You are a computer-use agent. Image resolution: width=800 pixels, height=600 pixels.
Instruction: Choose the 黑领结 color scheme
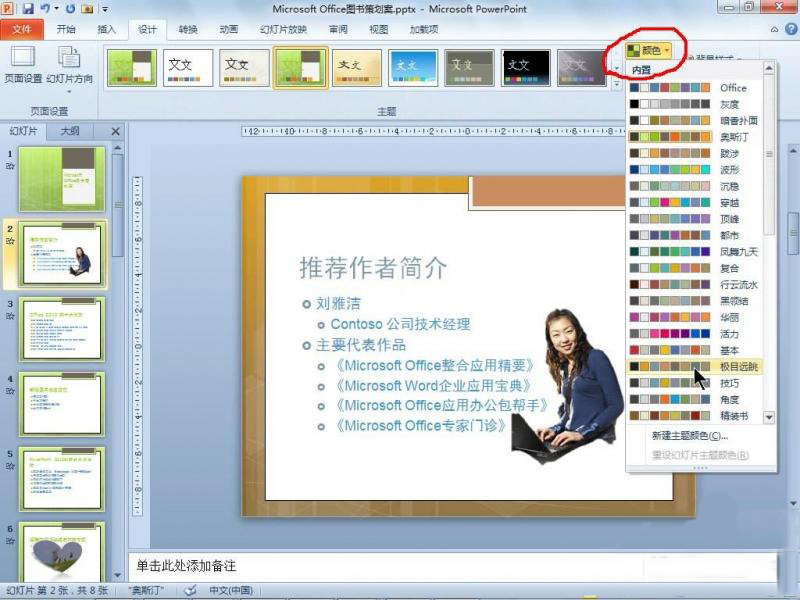click(694, 301)
